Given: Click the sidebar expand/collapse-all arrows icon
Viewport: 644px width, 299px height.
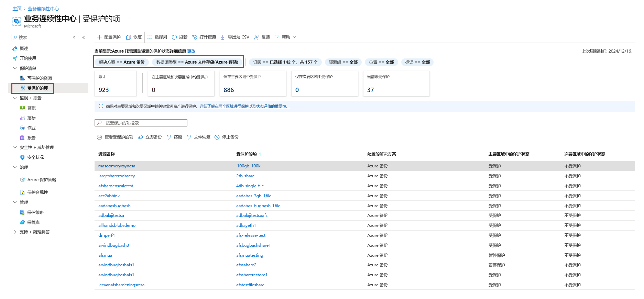Looking at the screenshot, I should point(74,37).
